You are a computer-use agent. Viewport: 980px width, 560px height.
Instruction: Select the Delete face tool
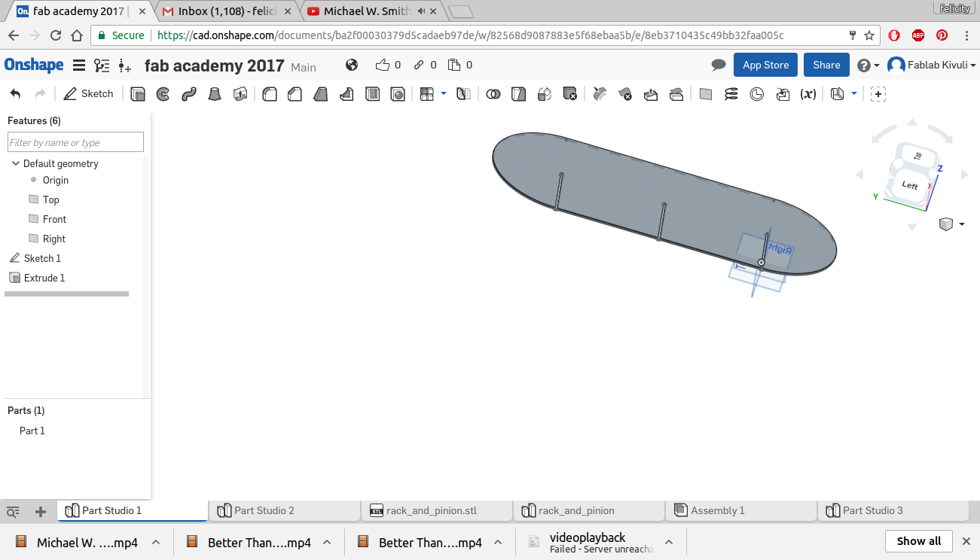[625, 94]
